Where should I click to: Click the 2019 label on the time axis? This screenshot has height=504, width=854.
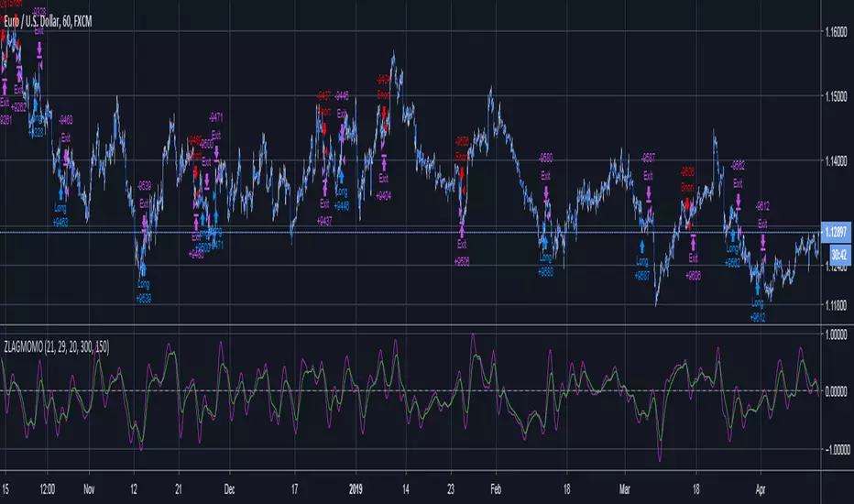[x=356, y=489]
